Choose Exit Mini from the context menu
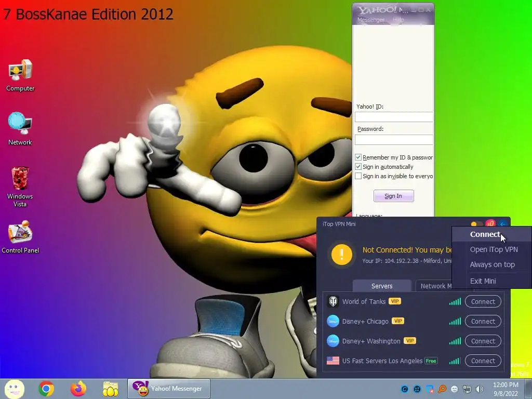The image size is (532, 399). [x=492, y=281]
